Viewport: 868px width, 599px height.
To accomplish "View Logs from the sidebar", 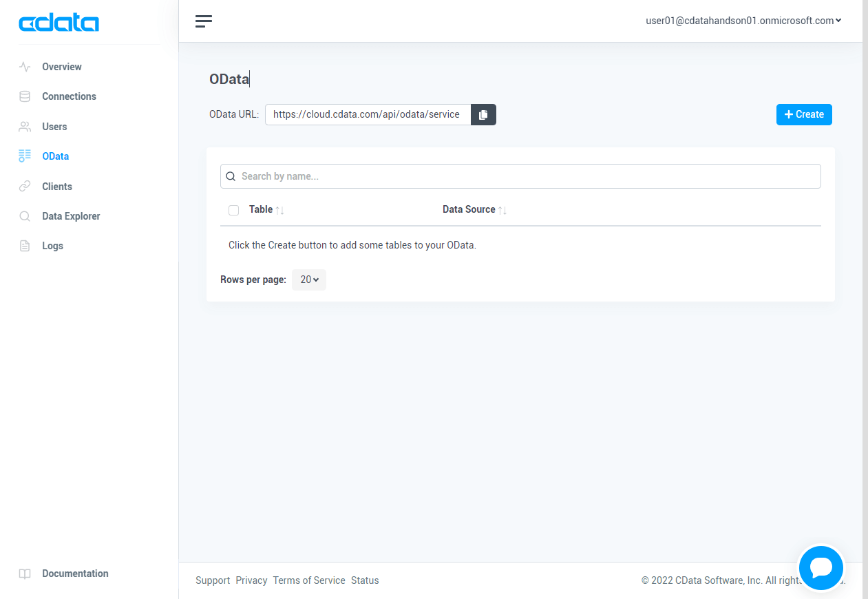I will click(x=52, y=246).
